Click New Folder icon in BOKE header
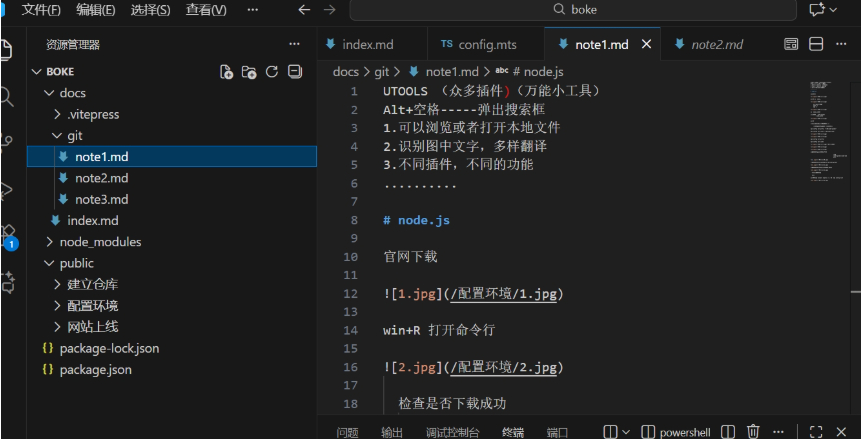 click(x=249, y=72)
